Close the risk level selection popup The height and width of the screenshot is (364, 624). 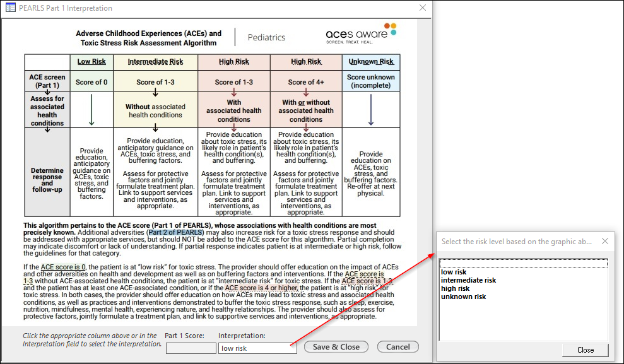point(605,241)
